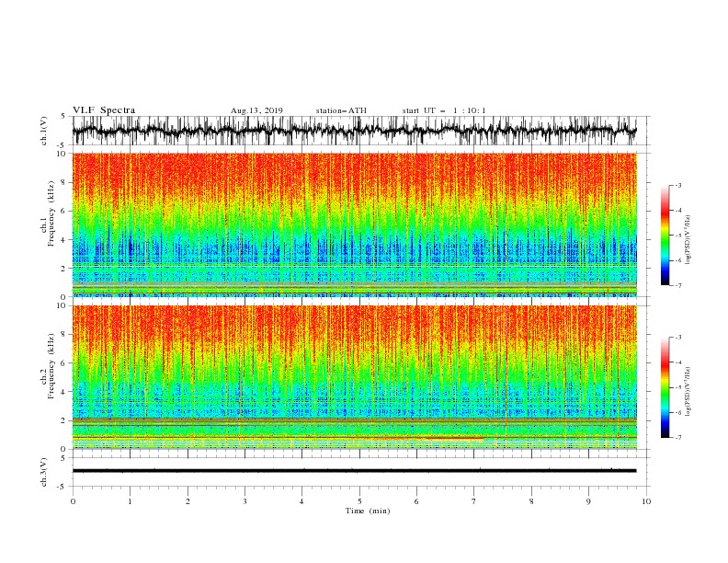Click time axis tick label "2"
728x563 pixels.
click(188, 501)
